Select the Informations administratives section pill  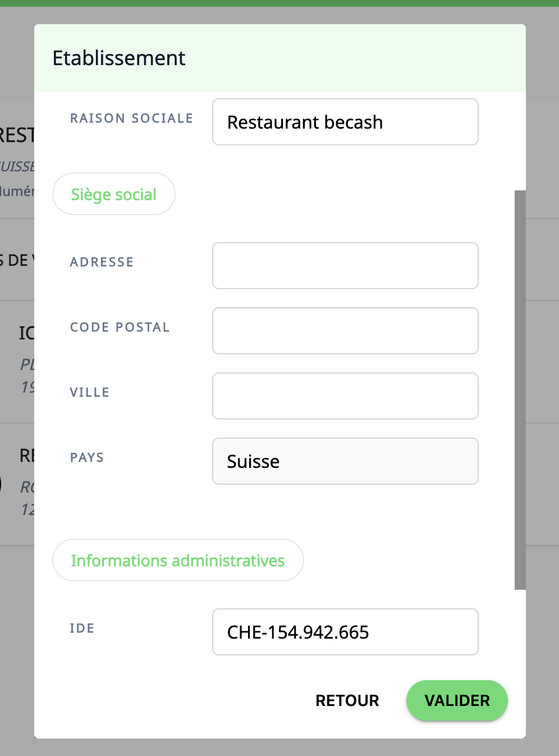pos(178,561)
